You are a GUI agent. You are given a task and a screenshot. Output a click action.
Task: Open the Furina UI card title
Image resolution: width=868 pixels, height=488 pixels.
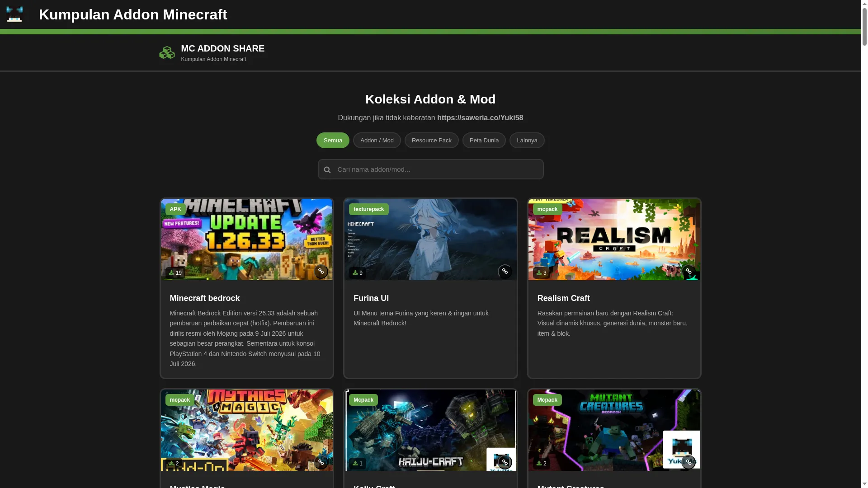(371, 298)
